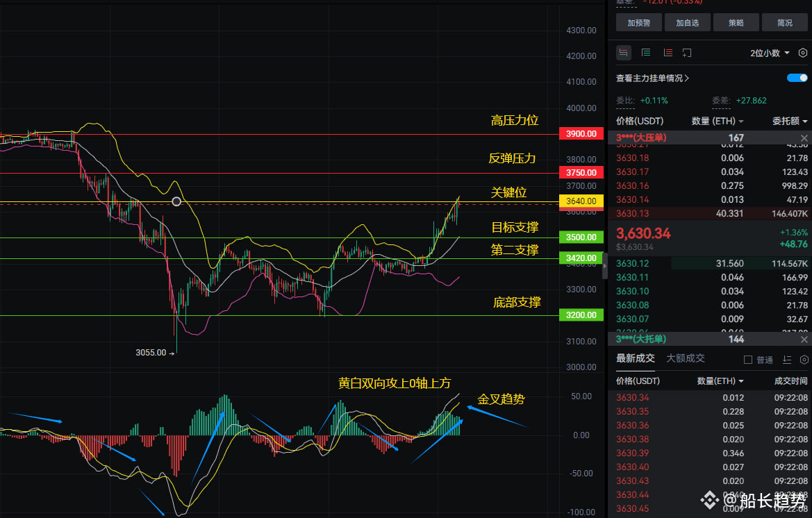Image resolution: width=812 pixels, height=518 pixels.
Task: Open the 委托额 column dropdown
Action: click(790, 121)
